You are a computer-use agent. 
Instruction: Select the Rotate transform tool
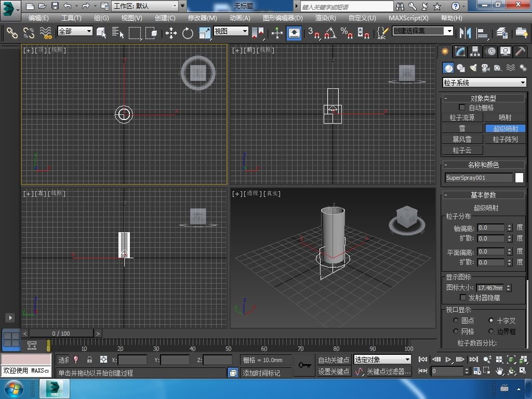tap(188, 33)
